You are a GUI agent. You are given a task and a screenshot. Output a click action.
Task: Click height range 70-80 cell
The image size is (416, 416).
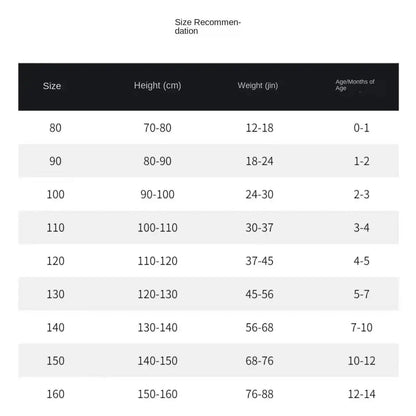pos(157,128)
